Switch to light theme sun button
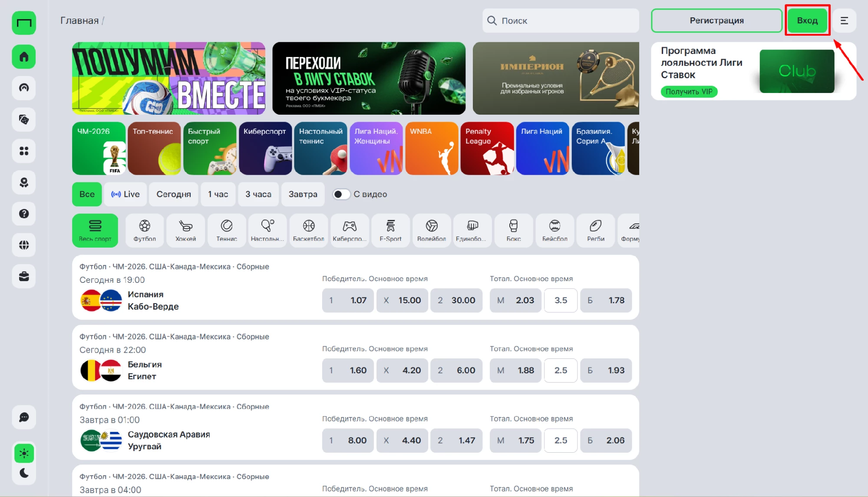Image resolution: width=868 pixels, height=497 pixels. (24, 454)
